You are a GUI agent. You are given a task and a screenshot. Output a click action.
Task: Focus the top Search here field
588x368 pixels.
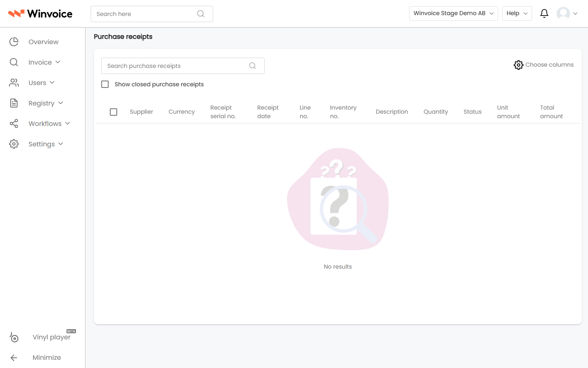coord(151,14)
